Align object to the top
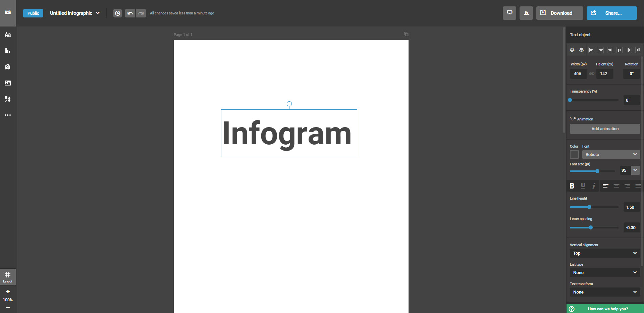Viewport: 644px width, 313px height. pos(620,50)
